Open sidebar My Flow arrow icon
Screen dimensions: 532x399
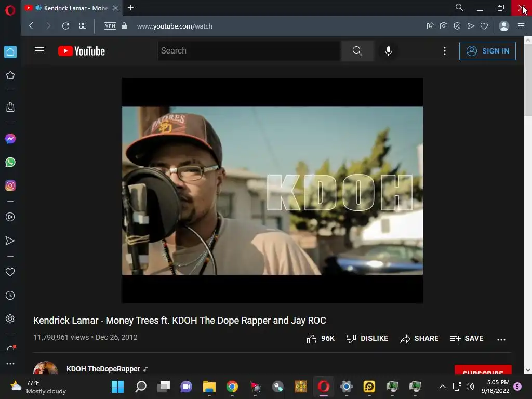click(x=10, y=241)
